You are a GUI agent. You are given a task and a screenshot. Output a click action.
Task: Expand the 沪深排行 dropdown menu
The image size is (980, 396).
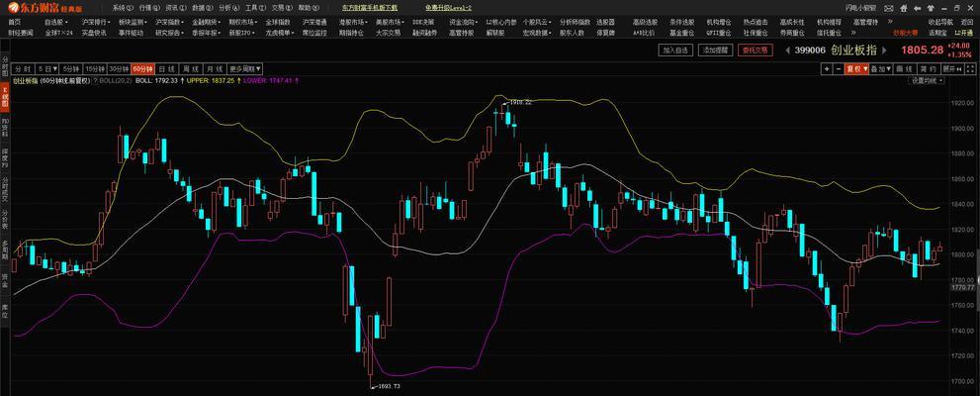(96, 22)
